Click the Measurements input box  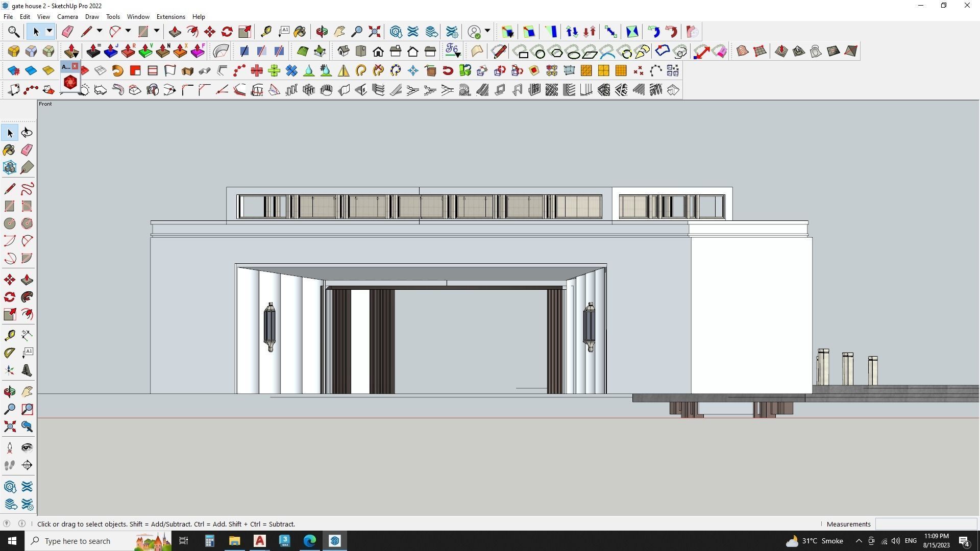925,524
